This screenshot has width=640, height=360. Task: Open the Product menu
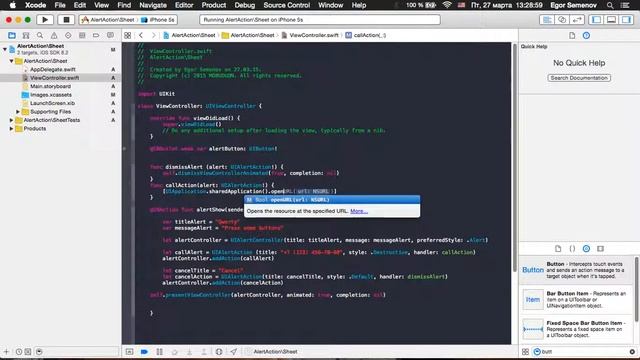tap(214, 5)
